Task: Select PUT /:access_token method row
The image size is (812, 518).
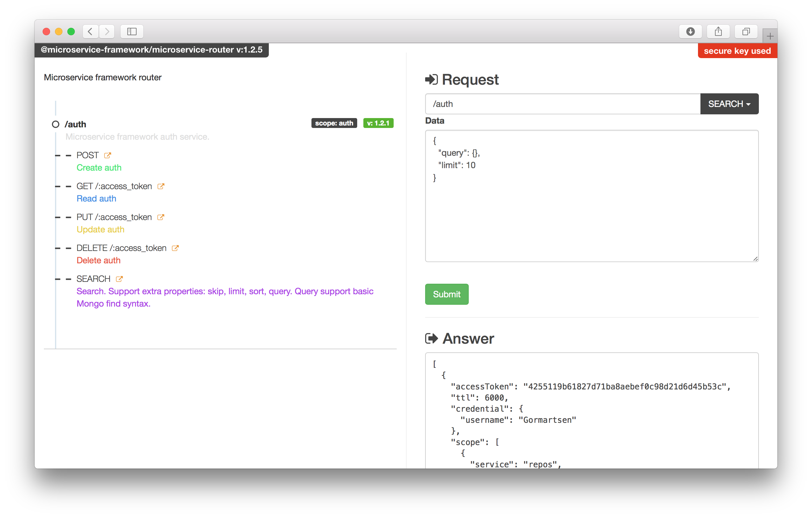Action: pyautogui.click(x=114, y=217)
